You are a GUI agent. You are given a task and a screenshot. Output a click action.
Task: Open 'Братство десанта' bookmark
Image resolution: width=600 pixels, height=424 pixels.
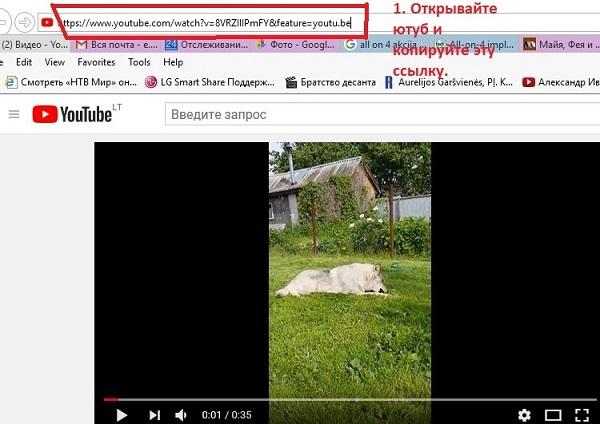tap(332, 82)
